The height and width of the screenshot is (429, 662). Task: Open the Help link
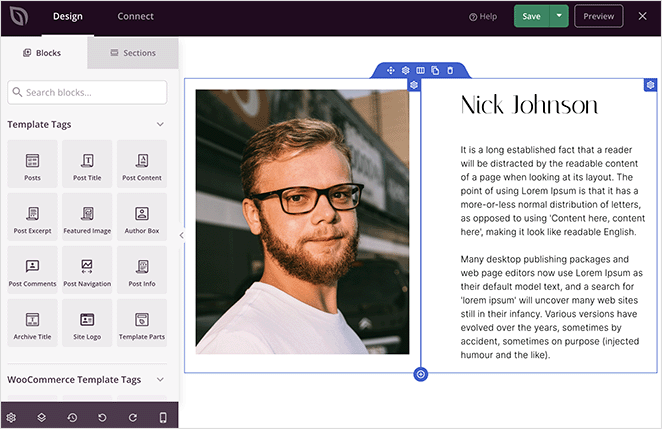pos(483,16)
